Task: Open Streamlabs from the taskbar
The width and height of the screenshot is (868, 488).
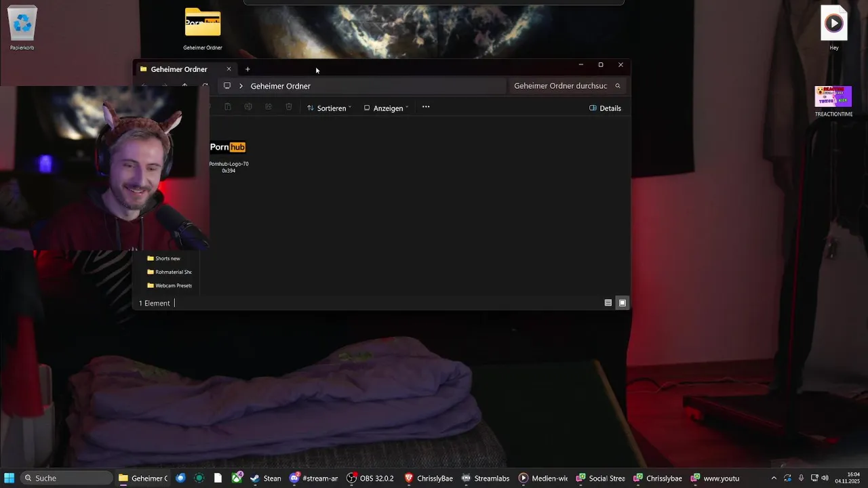Action: click(486, 478)
